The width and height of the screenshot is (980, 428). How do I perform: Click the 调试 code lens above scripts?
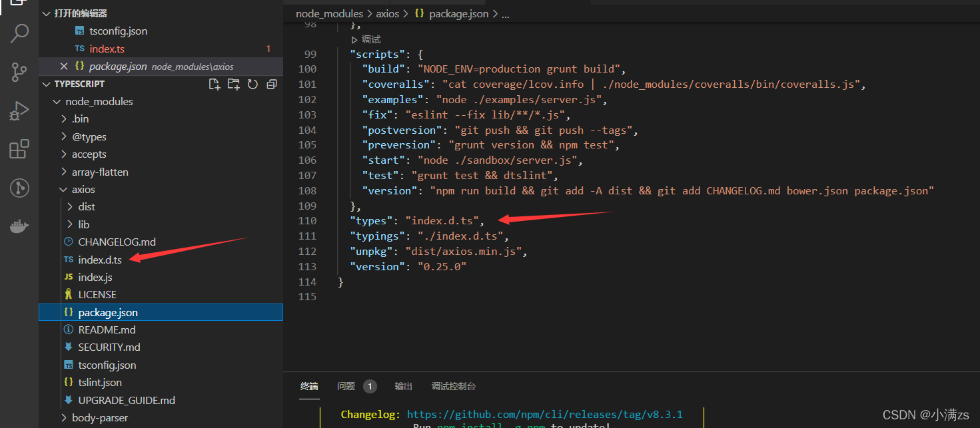(x=366, y=40)
